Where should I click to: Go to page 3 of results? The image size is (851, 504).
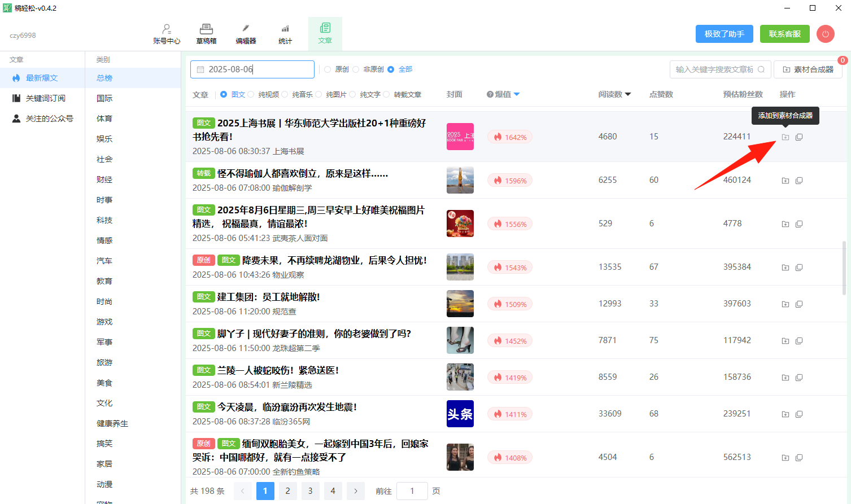click(x=310, y=491)
